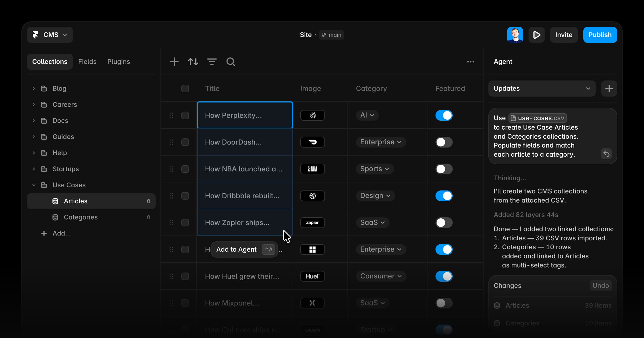The image size is (644, 338).
Task: Expand the Careers folder
Action: click(x=34, y=105)
